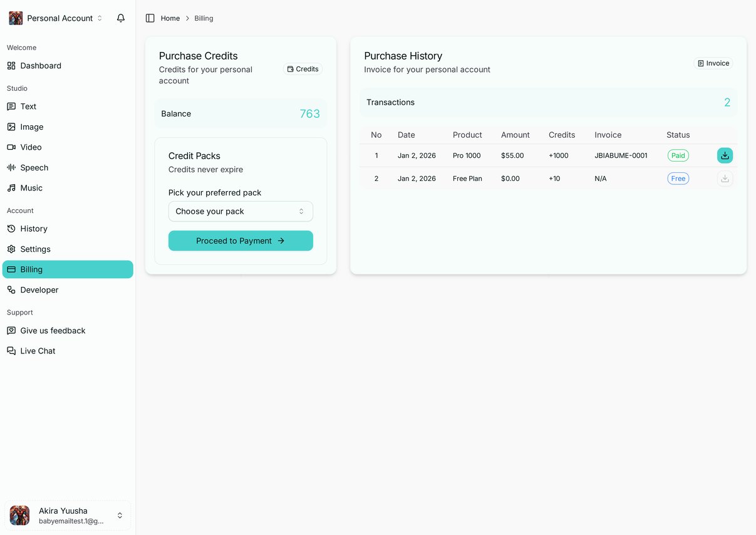
Task: Download the Pro 1000 invoice
Action: point(725,155)
